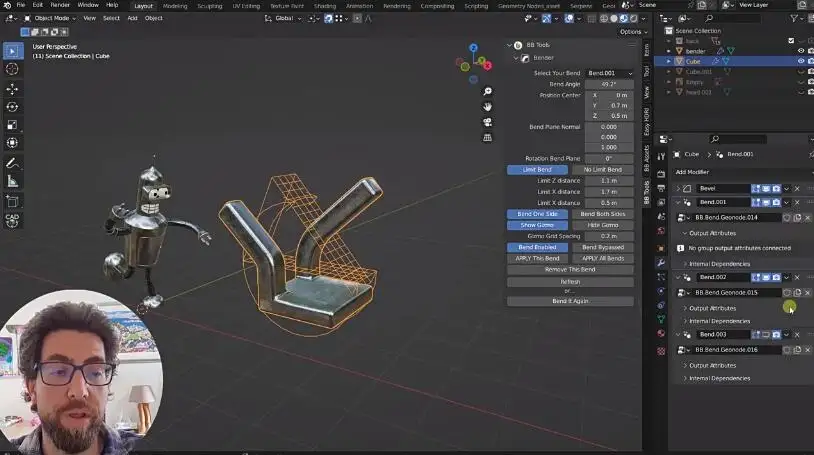
Task: Hide the bender object using its eye icon
Action: pos(800,51)
